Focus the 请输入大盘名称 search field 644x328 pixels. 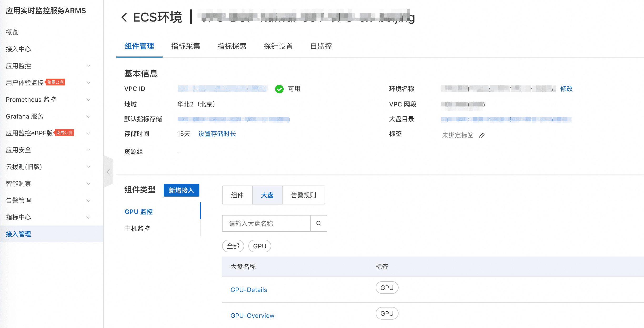pos(266,223)
